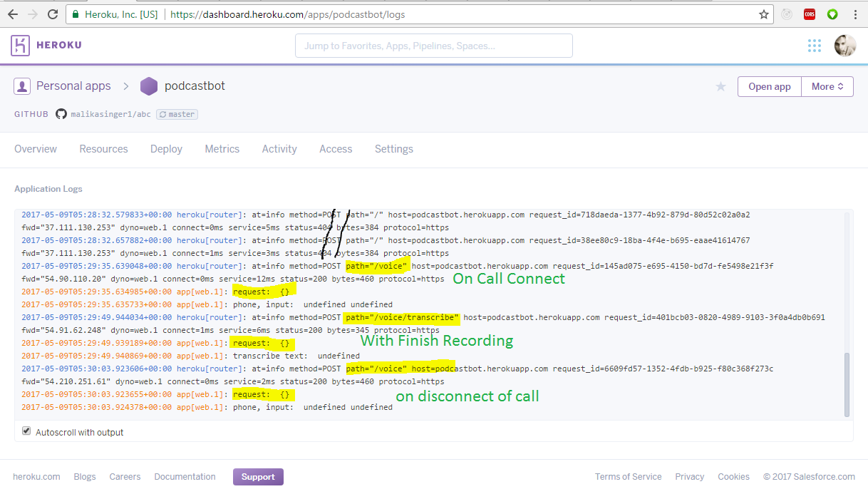Follow the heroku.com footer link
The image size is (868, 494).
pyautogui.click(x=36, y=477)
